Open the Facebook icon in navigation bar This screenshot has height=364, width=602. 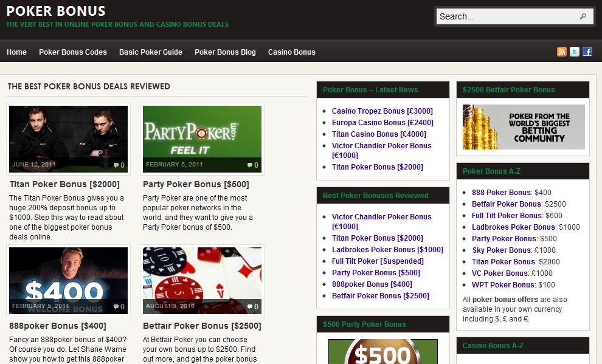[587, 52]
